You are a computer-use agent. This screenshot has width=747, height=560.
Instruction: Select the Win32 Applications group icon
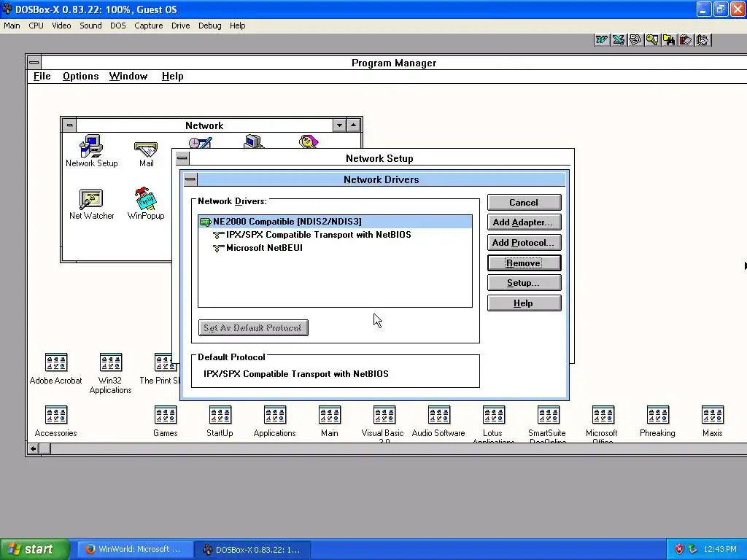(x=111, y=373)
